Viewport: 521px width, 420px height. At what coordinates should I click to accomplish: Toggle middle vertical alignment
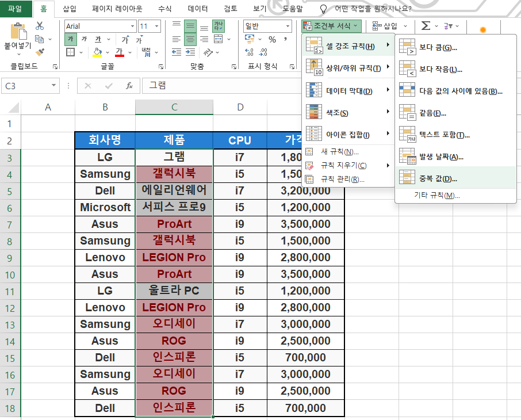tap(190, 26)
